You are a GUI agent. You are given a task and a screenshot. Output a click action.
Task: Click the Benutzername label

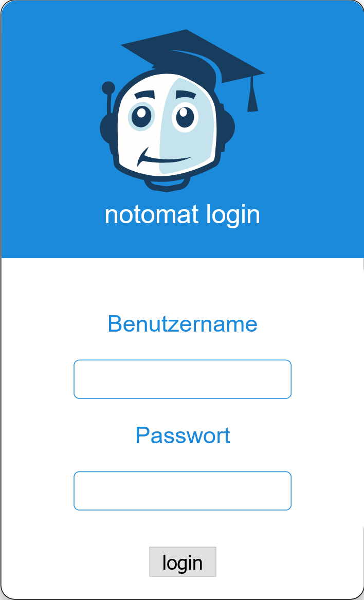tap(183, 324)
